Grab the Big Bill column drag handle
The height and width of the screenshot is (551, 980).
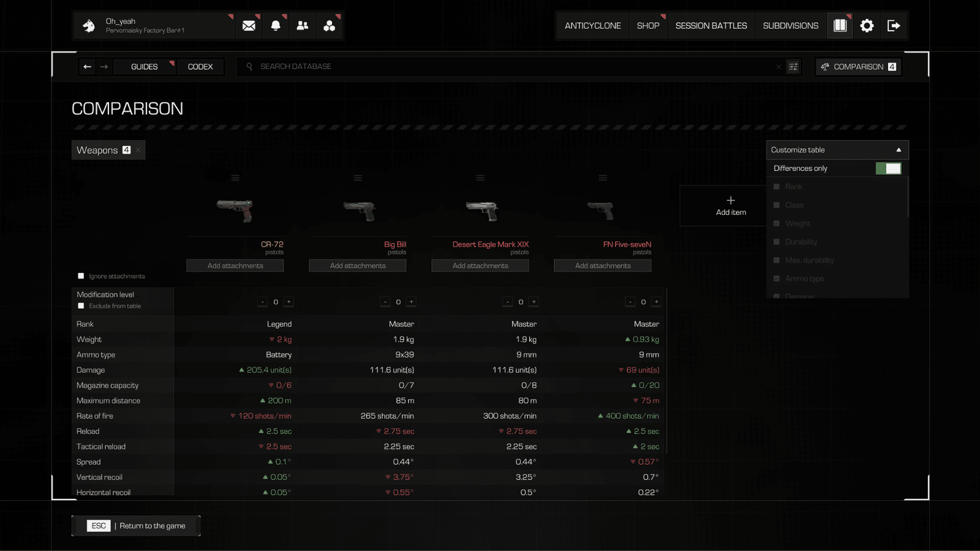click(358, 178)
